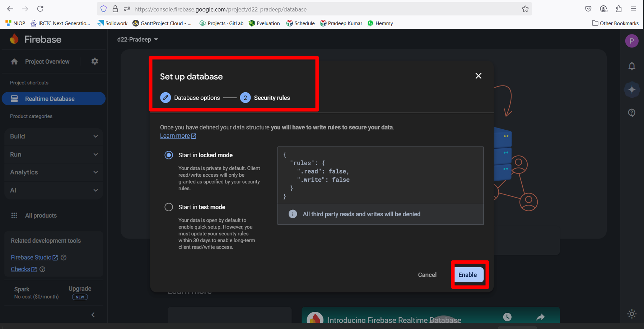The image size is (644, 329).
Task: Click the shield tracking protection icon
Action: 104,9
